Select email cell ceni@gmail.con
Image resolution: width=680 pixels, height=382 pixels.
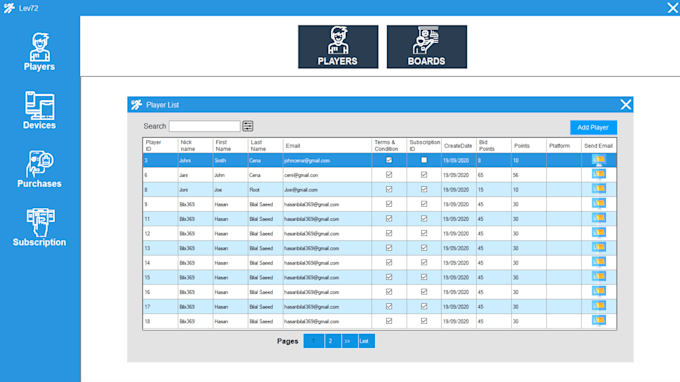point(327,175)
